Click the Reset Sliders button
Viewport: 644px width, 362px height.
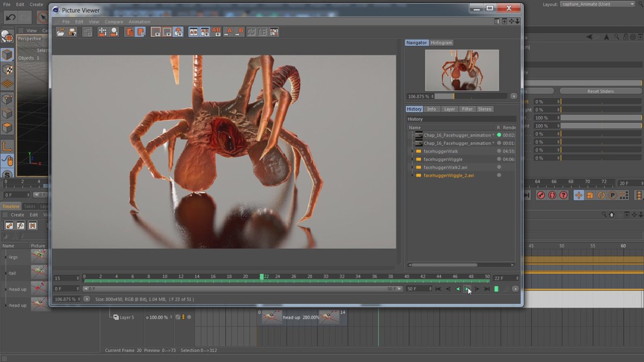coord(600,91)
